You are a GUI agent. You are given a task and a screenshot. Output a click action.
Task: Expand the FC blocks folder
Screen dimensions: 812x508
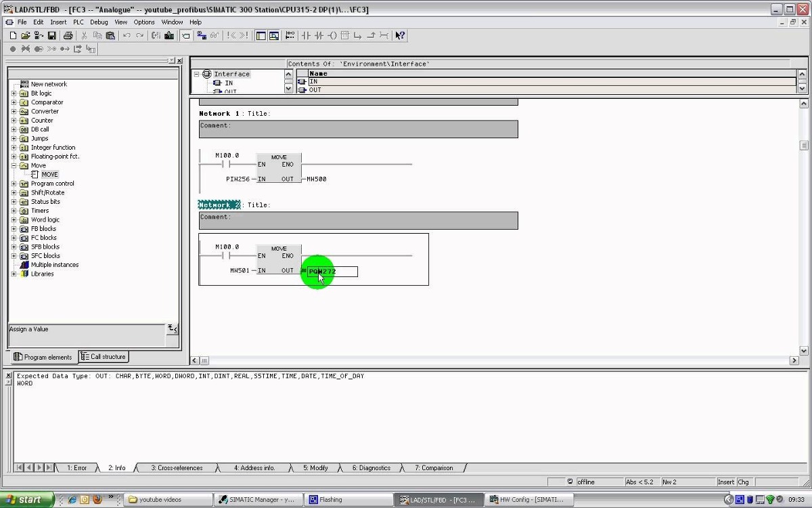tap(14, 238)
